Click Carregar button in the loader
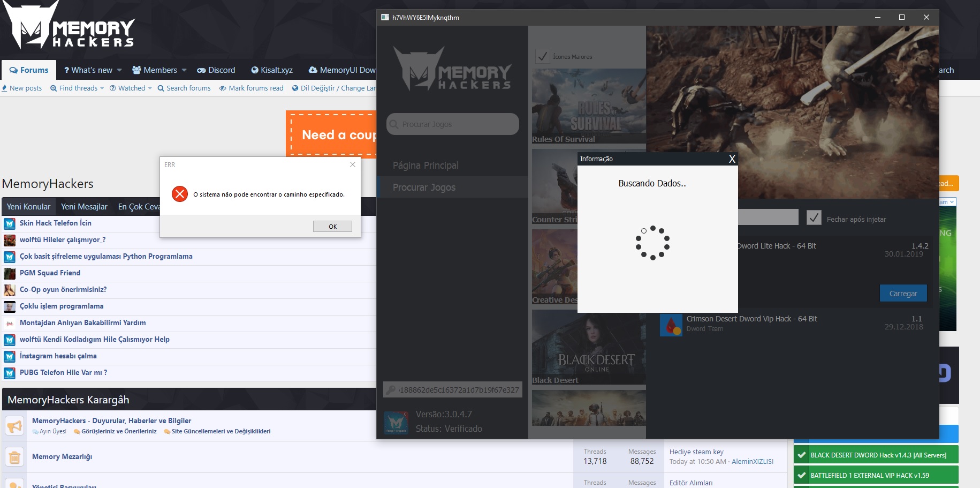Image resolution: width=980 pixels, height=488 pixels. (x=903, y=293)
